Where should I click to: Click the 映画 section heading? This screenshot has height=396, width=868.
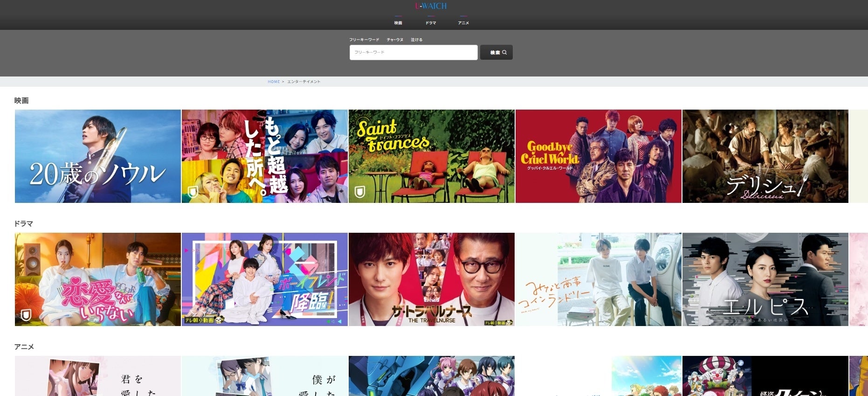click(21, 100)
